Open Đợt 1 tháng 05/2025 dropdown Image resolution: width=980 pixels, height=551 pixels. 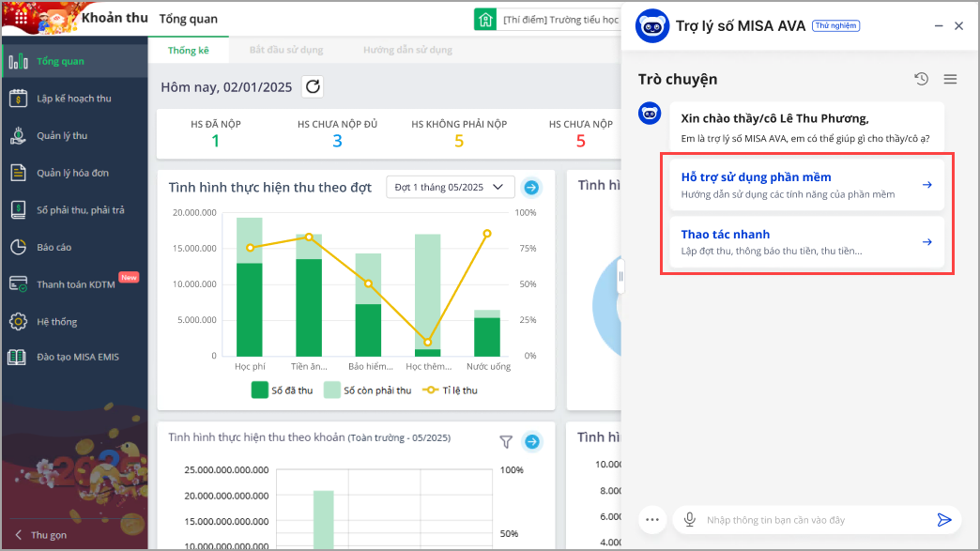click(x=450, y=187)
